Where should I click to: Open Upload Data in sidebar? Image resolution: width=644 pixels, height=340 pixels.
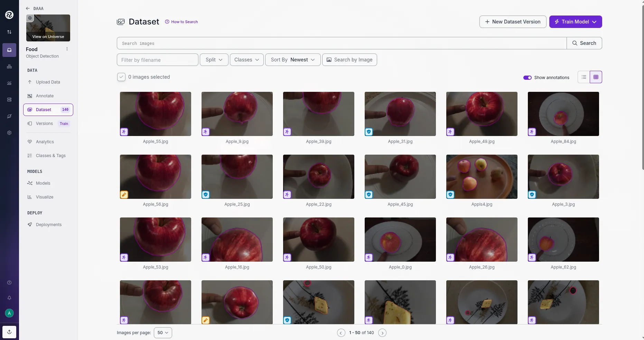pyautogui.click(x=48, y=82)
